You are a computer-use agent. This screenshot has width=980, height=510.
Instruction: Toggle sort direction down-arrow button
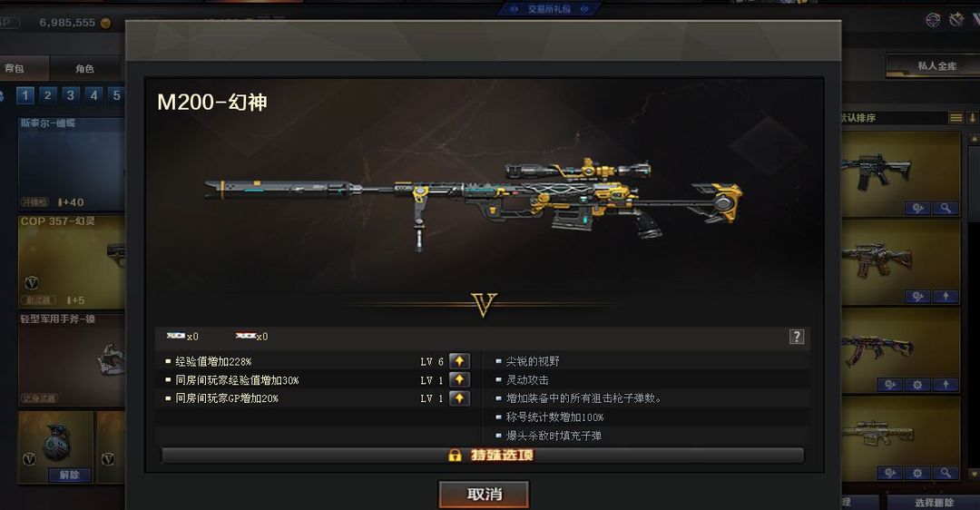972,117
